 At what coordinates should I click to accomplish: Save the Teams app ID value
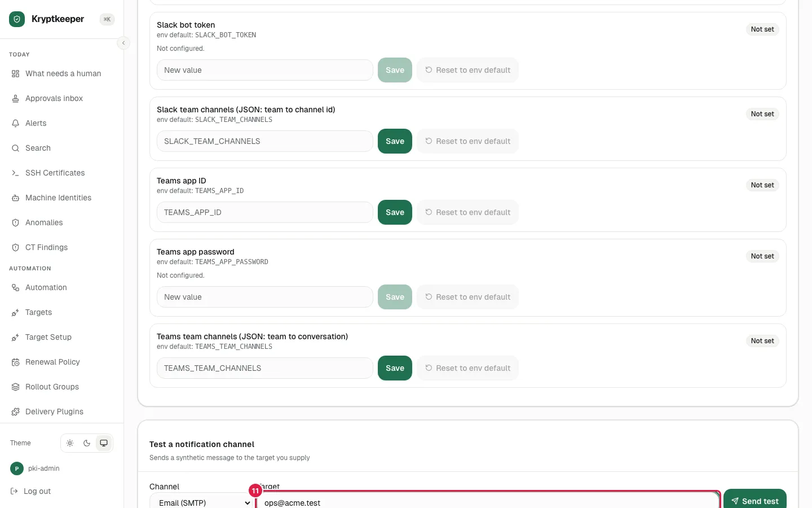click(395, 213)
